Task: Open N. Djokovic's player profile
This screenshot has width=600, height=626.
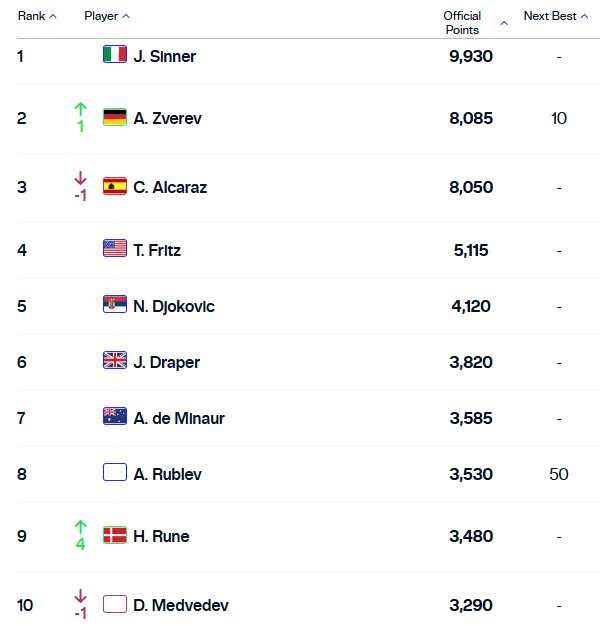Action: click(x=174, y=306)
